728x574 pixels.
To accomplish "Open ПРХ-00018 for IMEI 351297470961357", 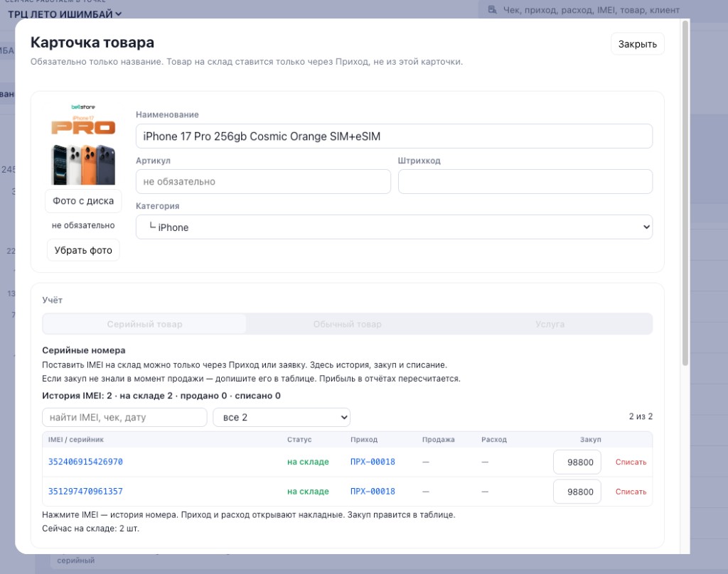I will [x=373, y=492].
